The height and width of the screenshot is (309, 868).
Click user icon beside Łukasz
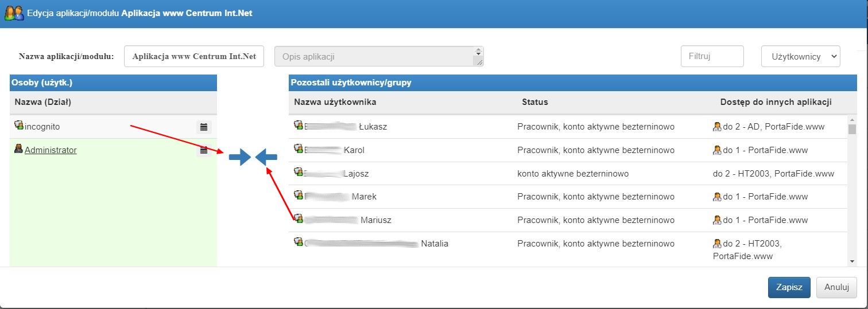pos(299,126)
